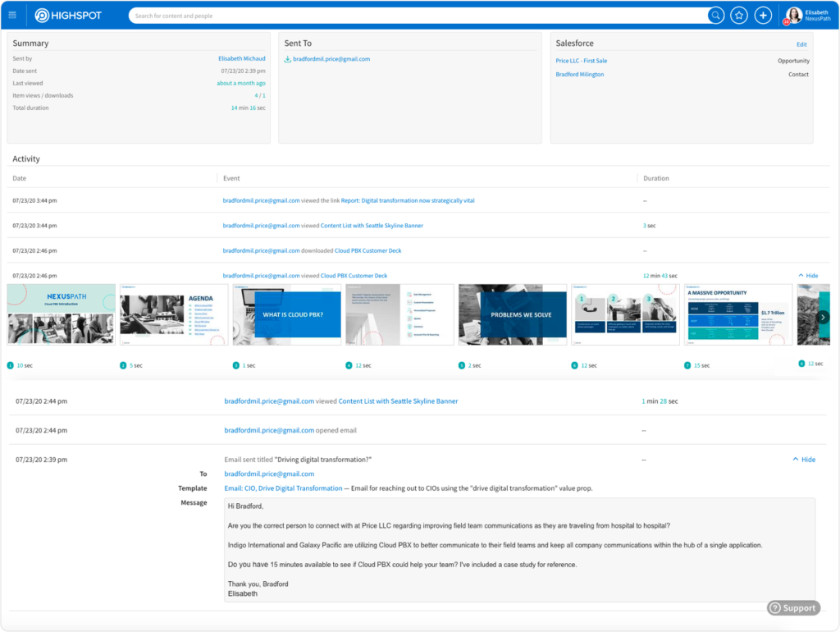Open slide 6 thumbnail with numbered photos
Screen dimensions: 840x632
point(626,314)
